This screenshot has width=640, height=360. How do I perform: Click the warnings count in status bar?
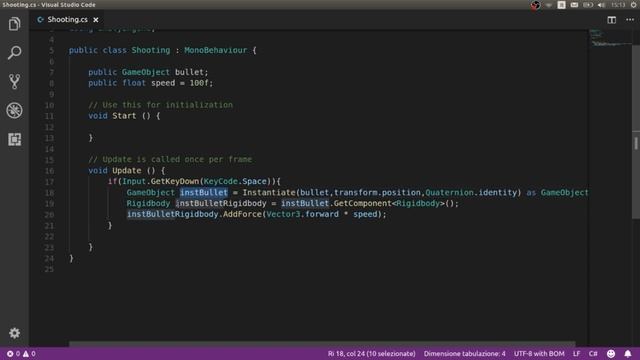pos(29,353)
